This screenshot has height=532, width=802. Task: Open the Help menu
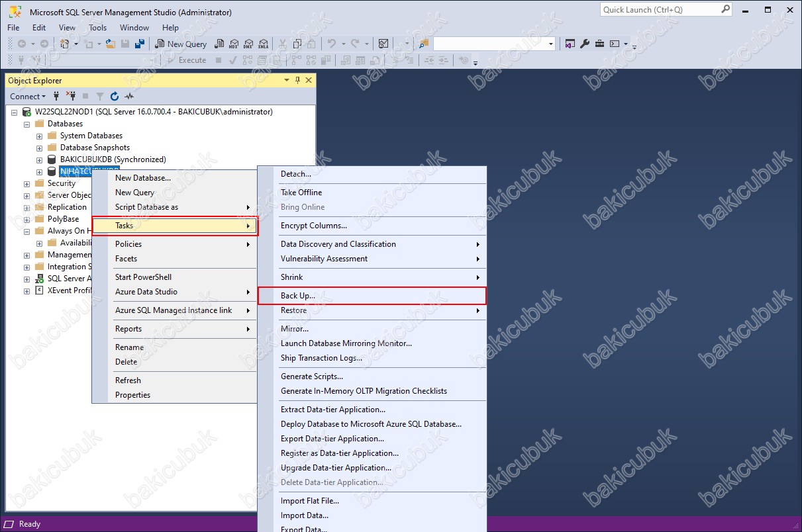[x=170, y=28]
